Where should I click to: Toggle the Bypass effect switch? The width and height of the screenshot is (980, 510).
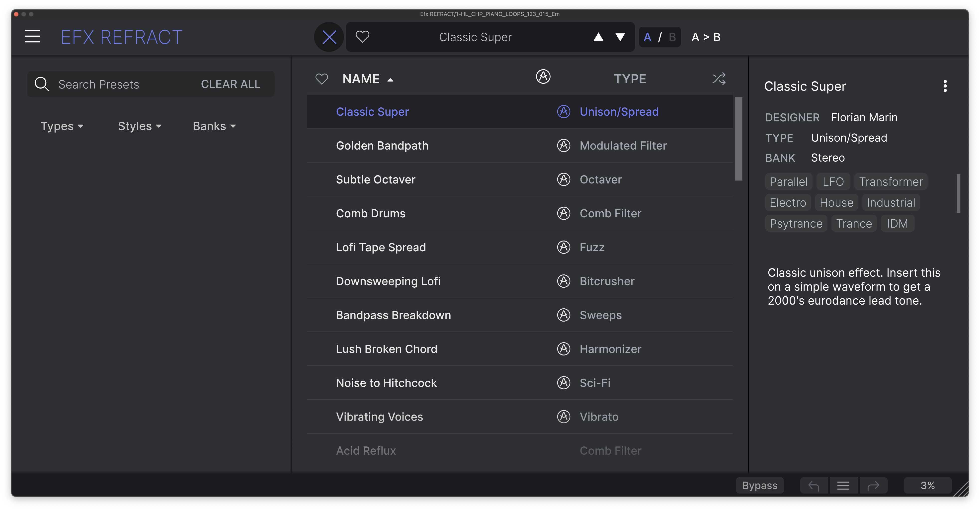[759, 486]
